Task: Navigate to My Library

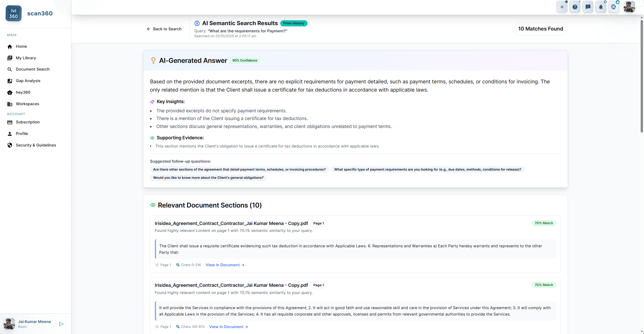Action: 26,58
